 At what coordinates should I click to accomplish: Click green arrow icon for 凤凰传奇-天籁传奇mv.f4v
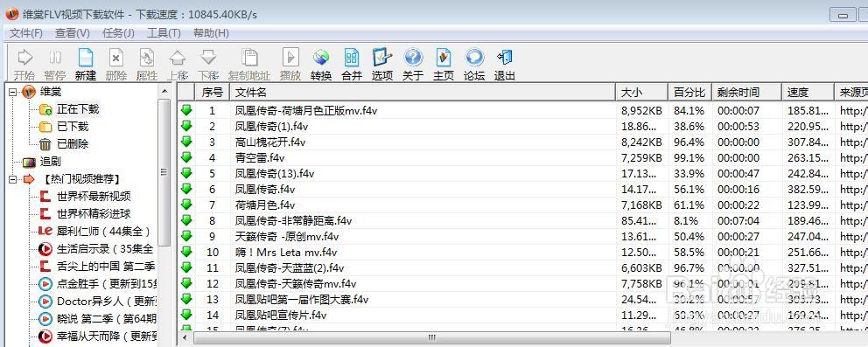(186, 283)
